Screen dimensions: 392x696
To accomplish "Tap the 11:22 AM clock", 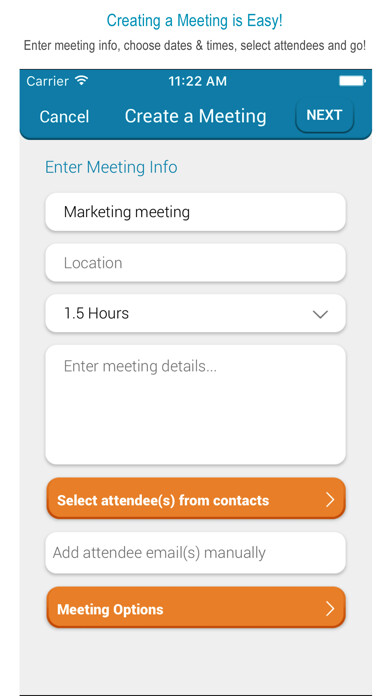I will tap(198, 81).
